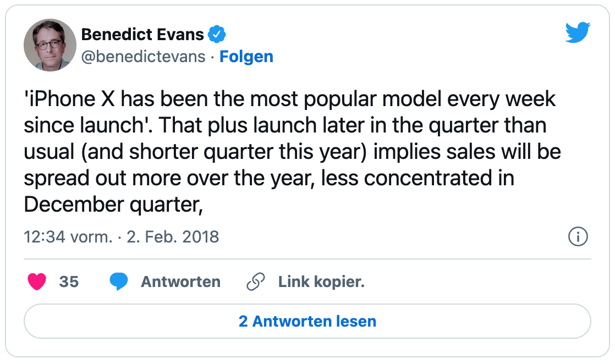Click the Twitter bird logo
The width and height of the screenshot is (615, 364).
578,32
